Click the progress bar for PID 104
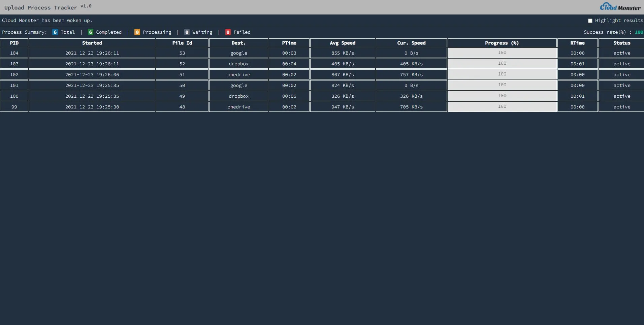This screenshot has height=325, width=644. pyautogui.click(x=502, y=53)
